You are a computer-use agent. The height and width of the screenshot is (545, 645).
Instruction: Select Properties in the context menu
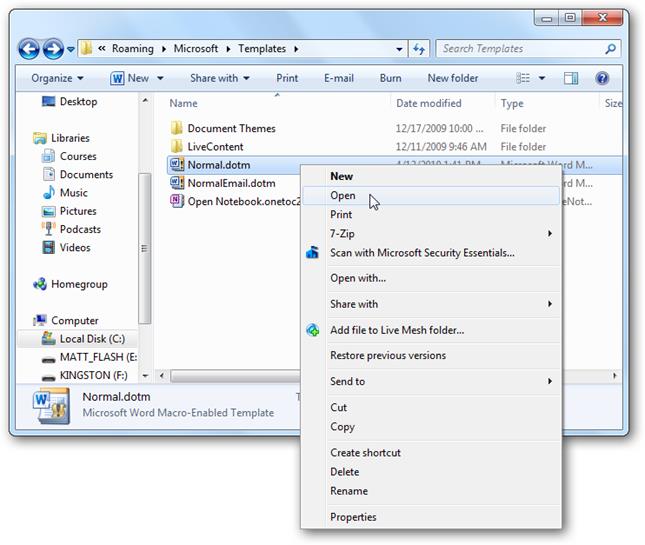[x=353, y=517]
